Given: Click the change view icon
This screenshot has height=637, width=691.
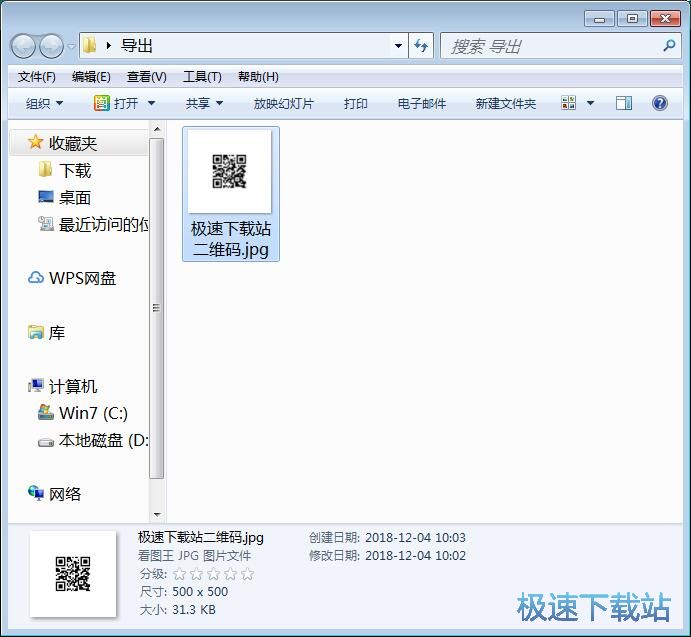Looking at the screenshot, I should click(568, 103).
